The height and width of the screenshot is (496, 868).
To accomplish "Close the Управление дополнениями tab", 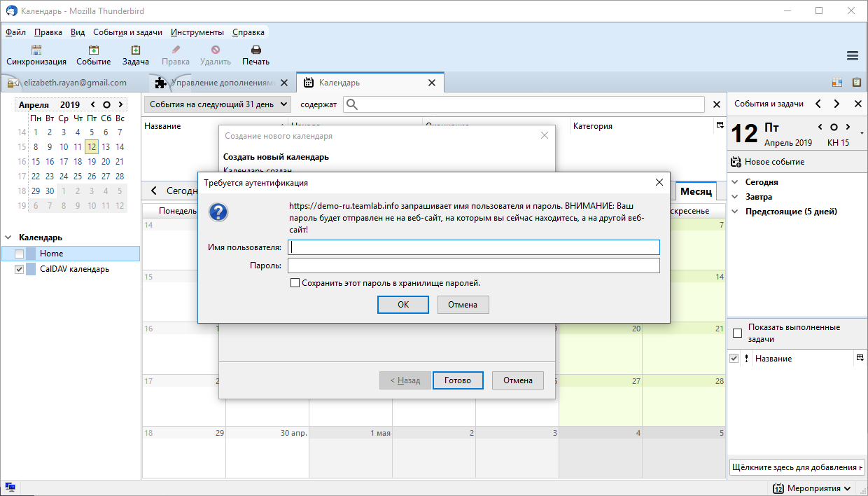I will [x=283, y=83].
